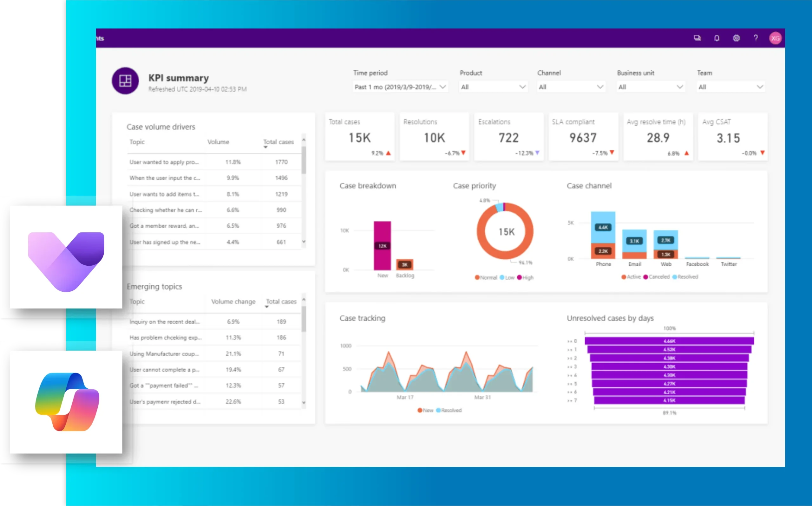Screen dimensions: 812x506
Task: Click the 4.15K funnel bar for day 7
Action: 669,400
